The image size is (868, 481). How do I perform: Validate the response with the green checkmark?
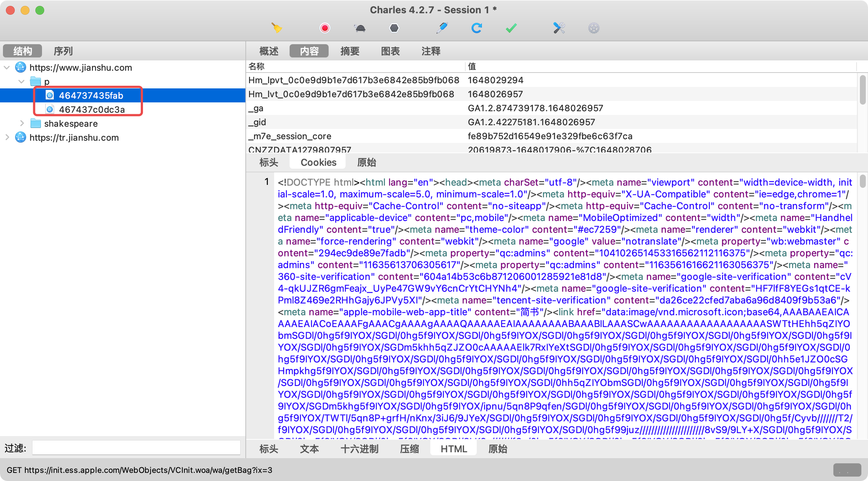point(511,28)
